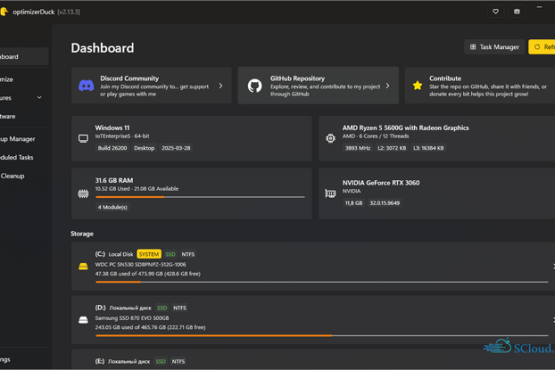Click the C: drive usage bar
This screenshot has height=370, width=555.
click(322, 282)
